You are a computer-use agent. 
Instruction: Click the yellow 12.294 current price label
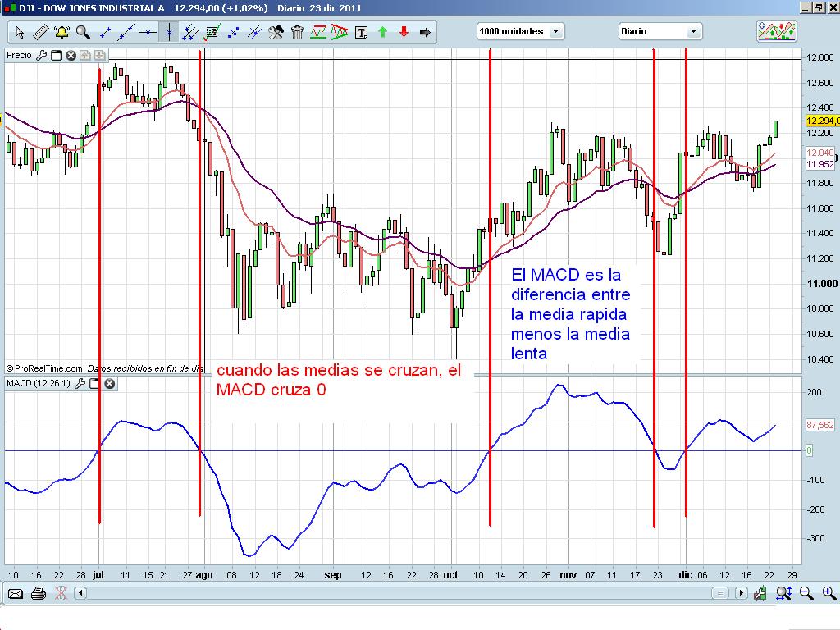point(822,121)
